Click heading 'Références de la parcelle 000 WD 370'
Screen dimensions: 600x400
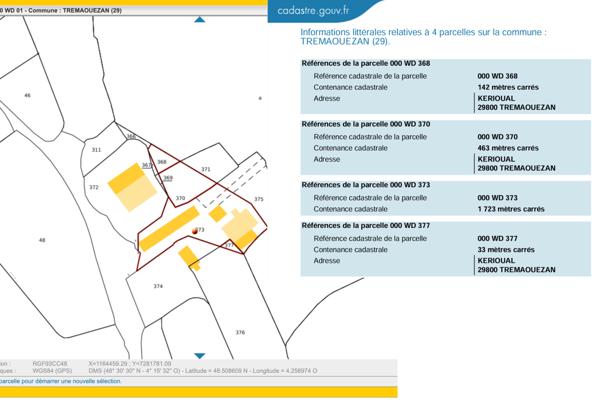click(x=366, y=124)
